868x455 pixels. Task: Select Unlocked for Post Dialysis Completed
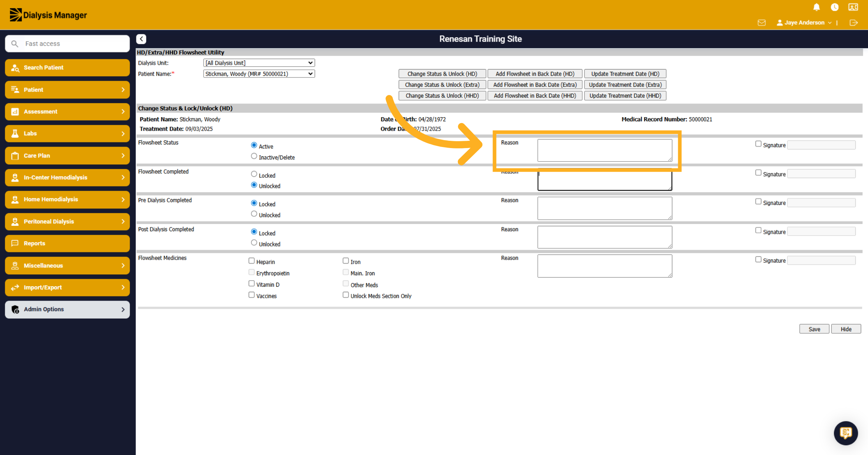pos(254,243)
